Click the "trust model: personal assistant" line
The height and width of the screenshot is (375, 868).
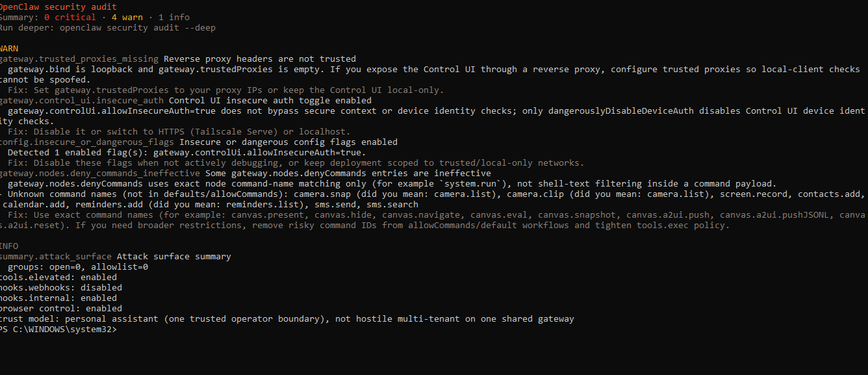click(286, 319)
